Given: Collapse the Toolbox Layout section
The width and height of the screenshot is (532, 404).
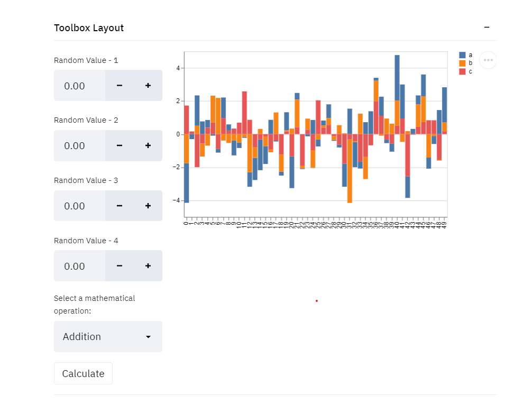Looking at the screenshot, I should (x=487, y=27).
